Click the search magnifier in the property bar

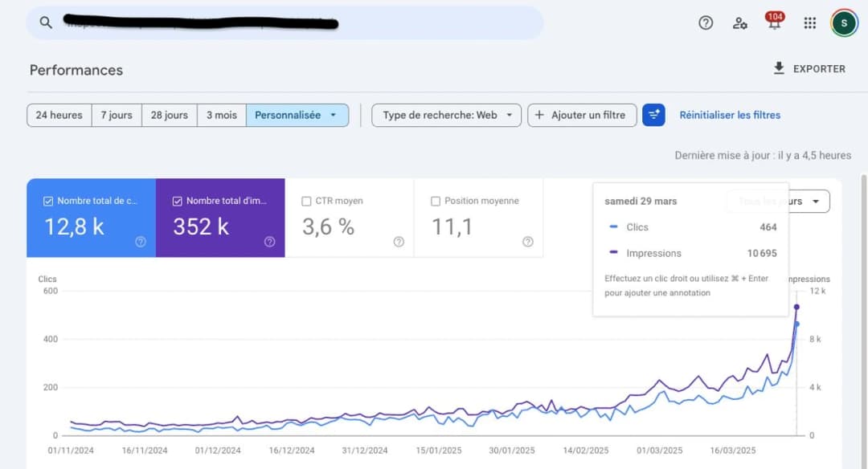(x=46, y=22)
